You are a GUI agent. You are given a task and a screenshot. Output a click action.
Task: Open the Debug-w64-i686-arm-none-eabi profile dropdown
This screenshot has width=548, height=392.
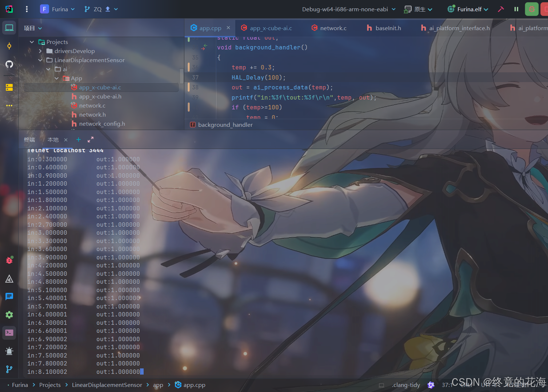[x=349, y=9]
